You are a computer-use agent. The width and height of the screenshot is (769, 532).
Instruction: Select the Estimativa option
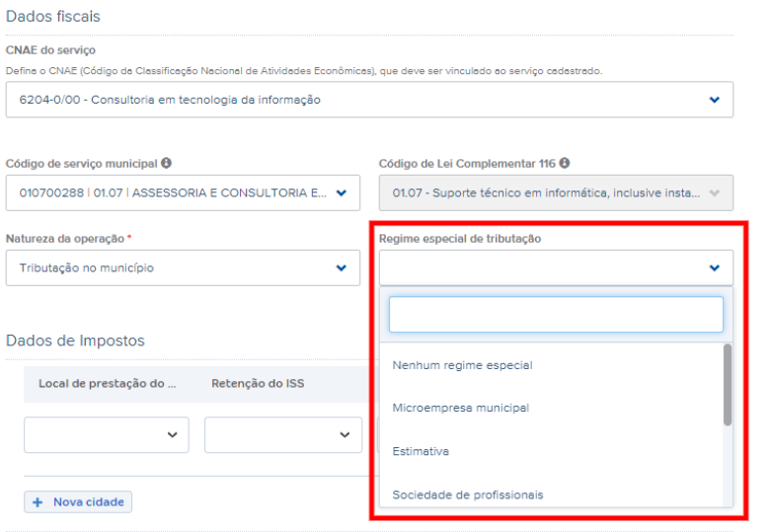pos(421,451)
